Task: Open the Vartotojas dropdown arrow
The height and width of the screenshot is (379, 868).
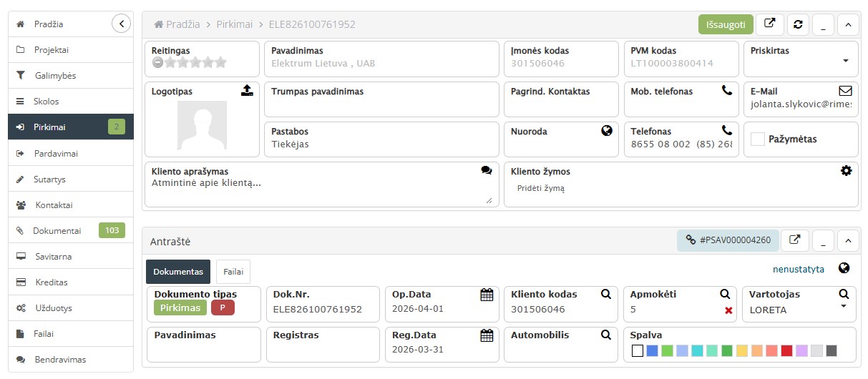Action: pos(843,306)
